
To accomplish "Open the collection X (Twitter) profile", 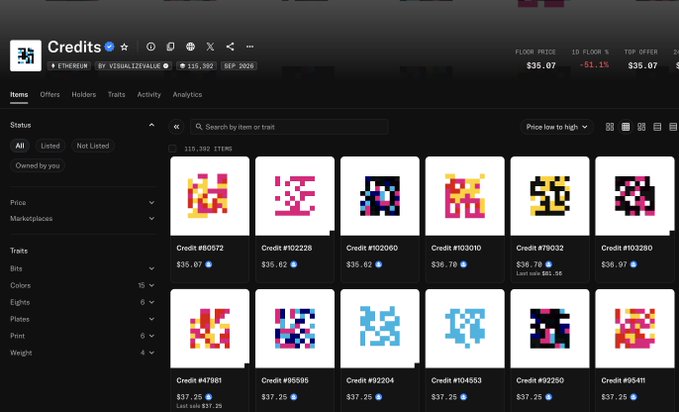I will point(210,46).
